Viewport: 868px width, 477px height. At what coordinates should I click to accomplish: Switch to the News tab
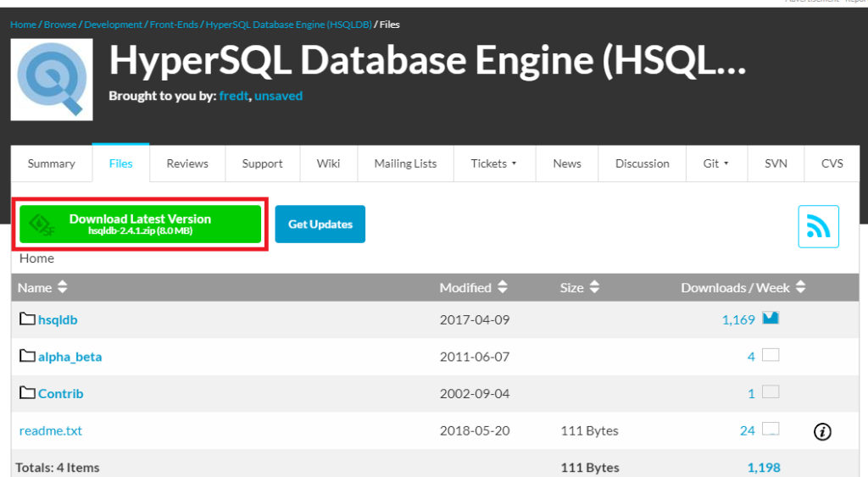point(567,164)
